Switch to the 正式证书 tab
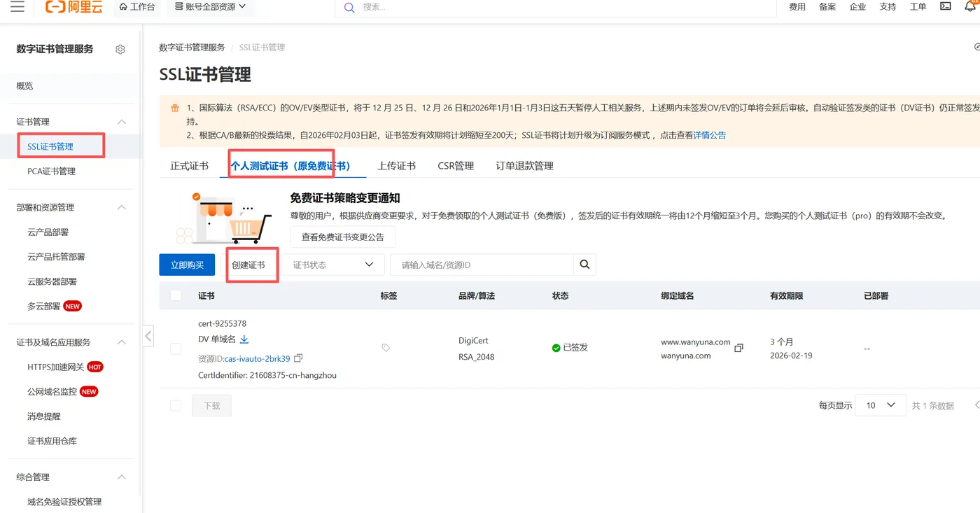Image resolution: width=980 pixels, height=513 pixels. [x=189, y=166]
